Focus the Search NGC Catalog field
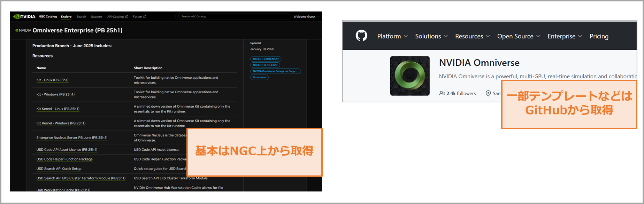The image size is (644, 204). (233, 17)
